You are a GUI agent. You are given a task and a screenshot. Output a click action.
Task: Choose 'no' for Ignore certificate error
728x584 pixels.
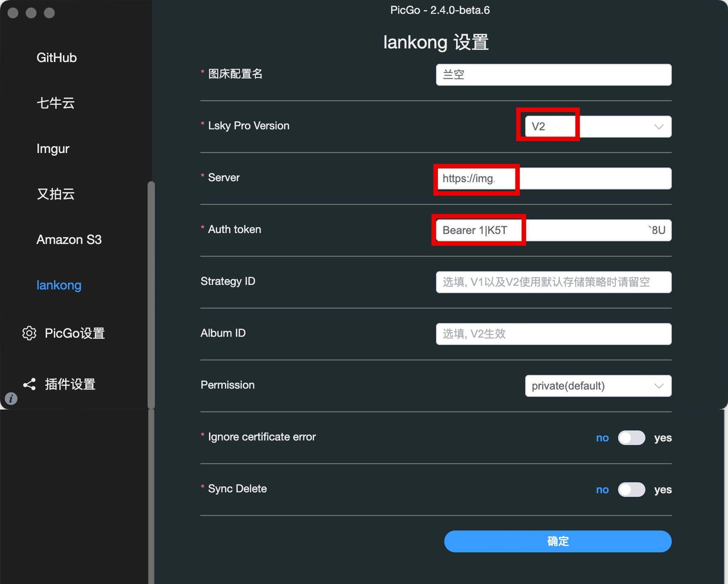pos(602,438)
